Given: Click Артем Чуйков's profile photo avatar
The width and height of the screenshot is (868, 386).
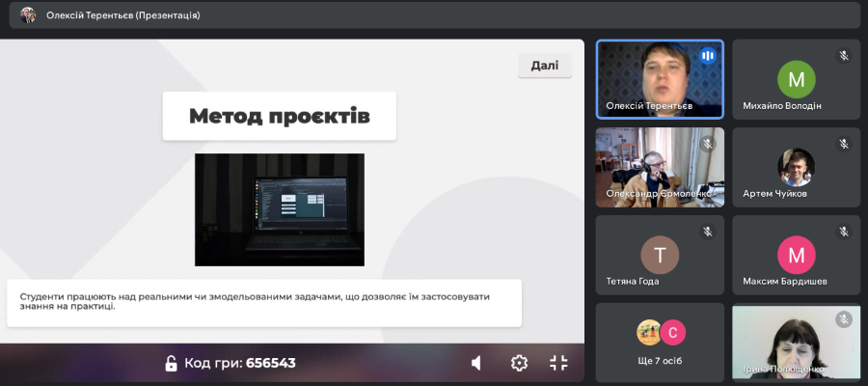Looking at the screenshot, I should pos(796,167).
